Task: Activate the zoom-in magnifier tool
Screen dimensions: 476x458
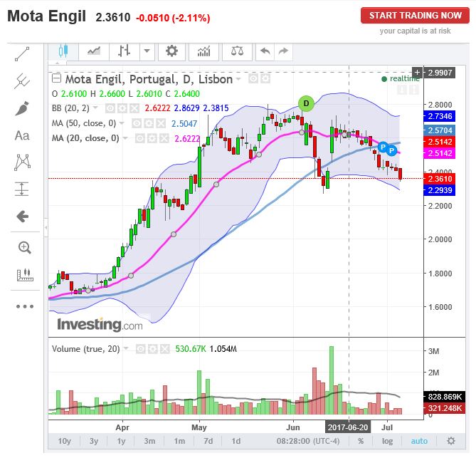Action: click(24, 247)
